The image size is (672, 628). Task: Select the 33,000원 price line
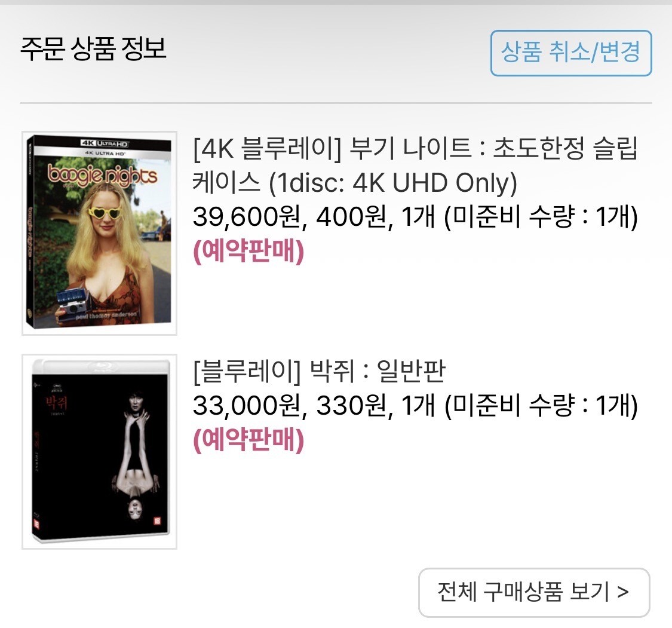pyautogui.click(x=415, y=405)
